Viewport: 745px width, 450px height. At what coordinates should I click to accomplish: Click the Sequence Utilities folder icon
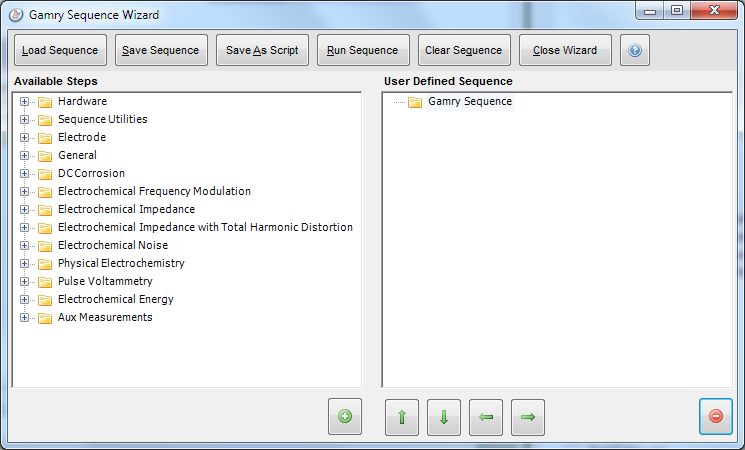pyautogui.click(x=45, y=120)
